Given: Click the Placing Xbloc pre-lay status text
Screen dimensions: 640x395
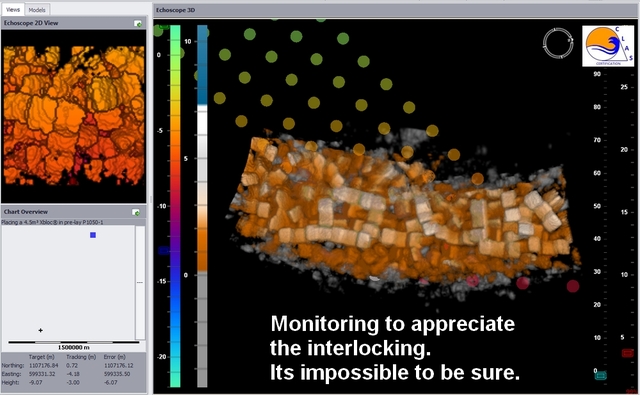Looking at the screenshot, I should point(52,222).
